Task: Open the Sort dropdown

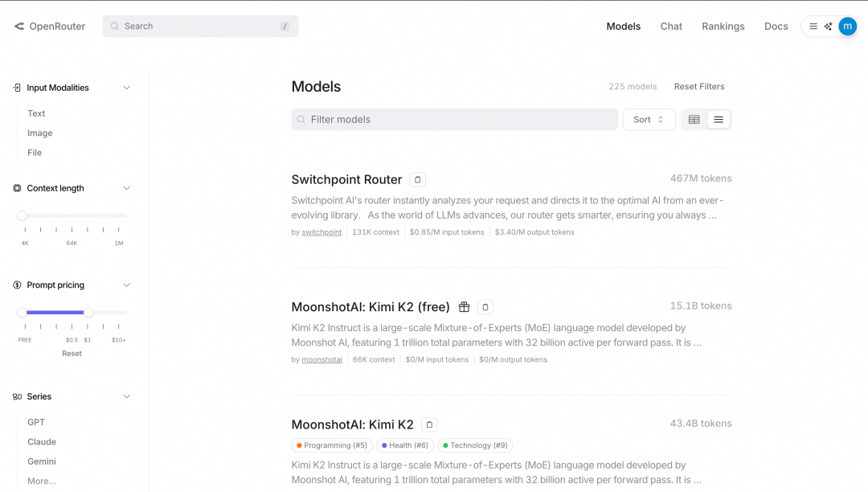Action: 649,120
